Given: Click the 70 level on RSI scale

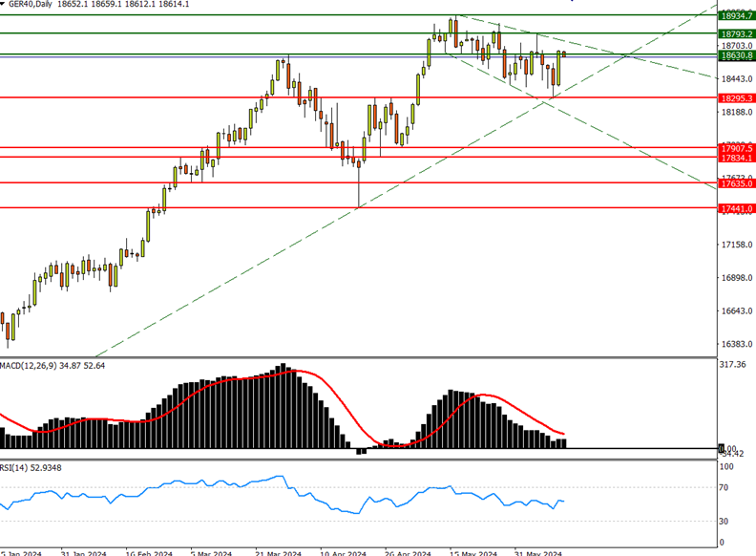Looking at the screenshot, I should pyautogui.click(x=725, y=488).
